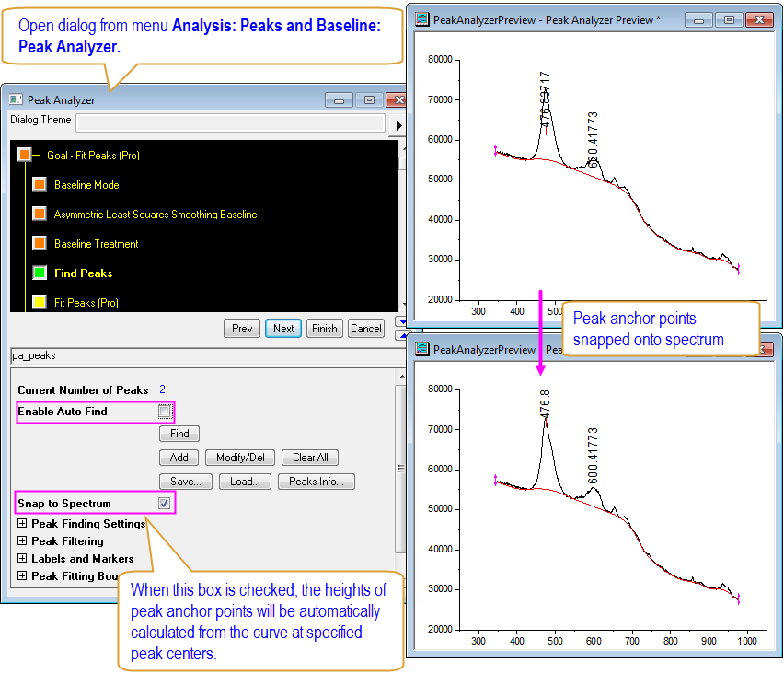Click the Baseline Treatment orange node icon
The width and height of the screenshot is (784, 674).
click(40, 243)
